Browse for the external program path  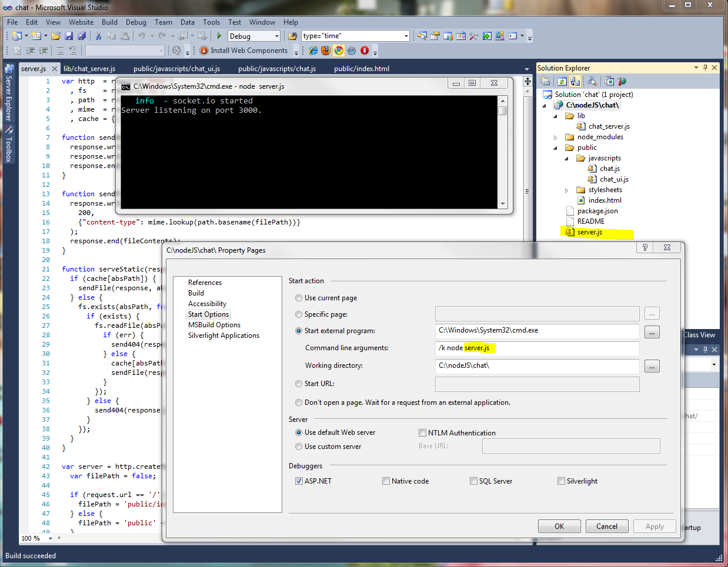pos(652,333)
